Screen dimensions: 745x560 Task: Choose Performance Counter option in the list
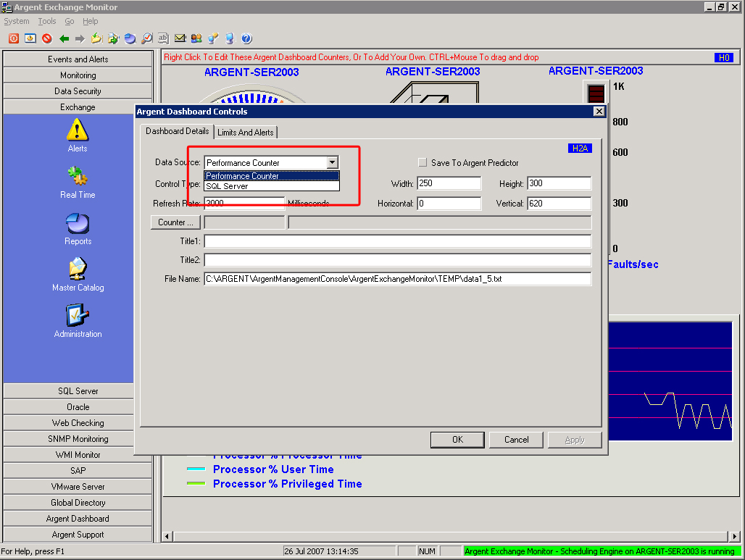242,176
